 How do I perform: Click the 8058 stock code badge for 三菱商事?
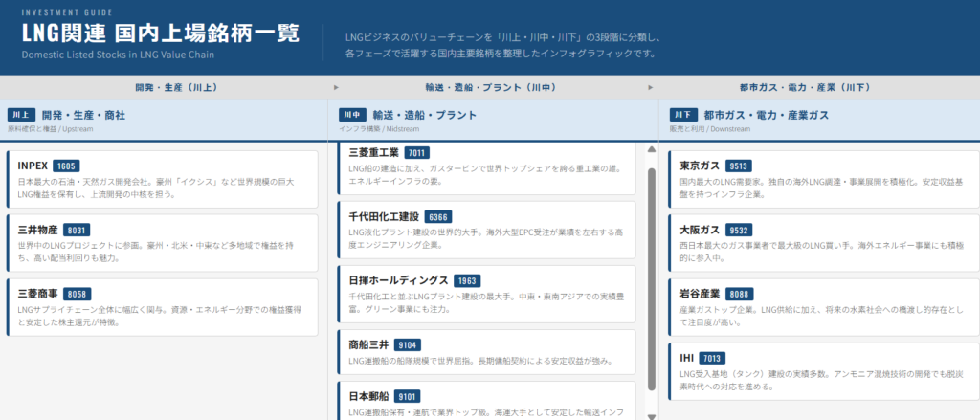coord(78,295)
